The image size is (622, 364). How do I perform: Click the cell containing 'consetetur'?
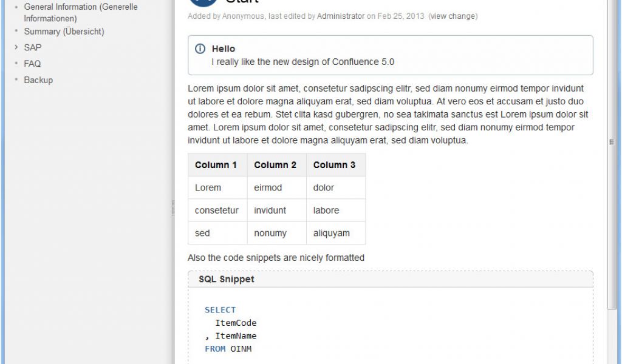coord(216,210)
